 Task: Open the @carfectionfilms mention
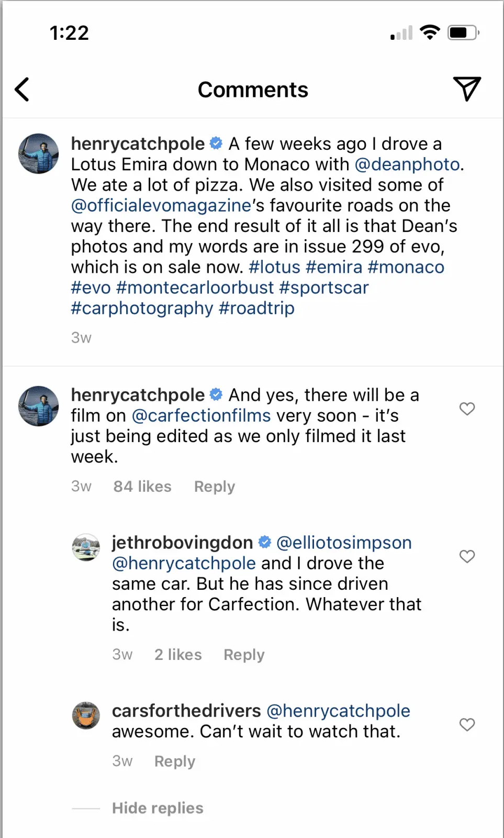point(201,416)
